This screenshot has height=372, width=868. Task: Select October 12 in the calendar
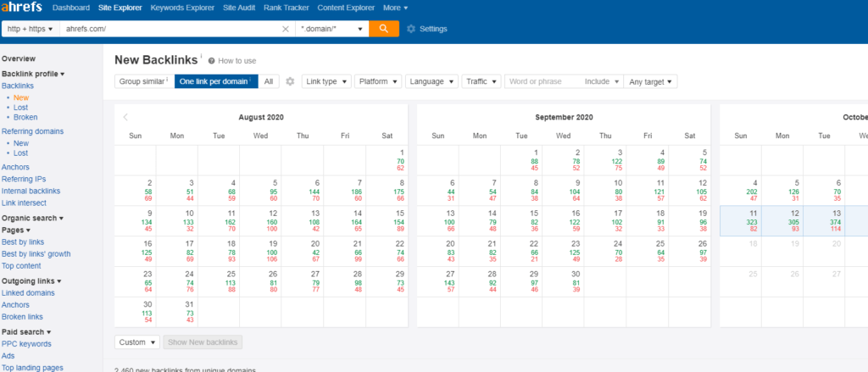pos(782,221)
